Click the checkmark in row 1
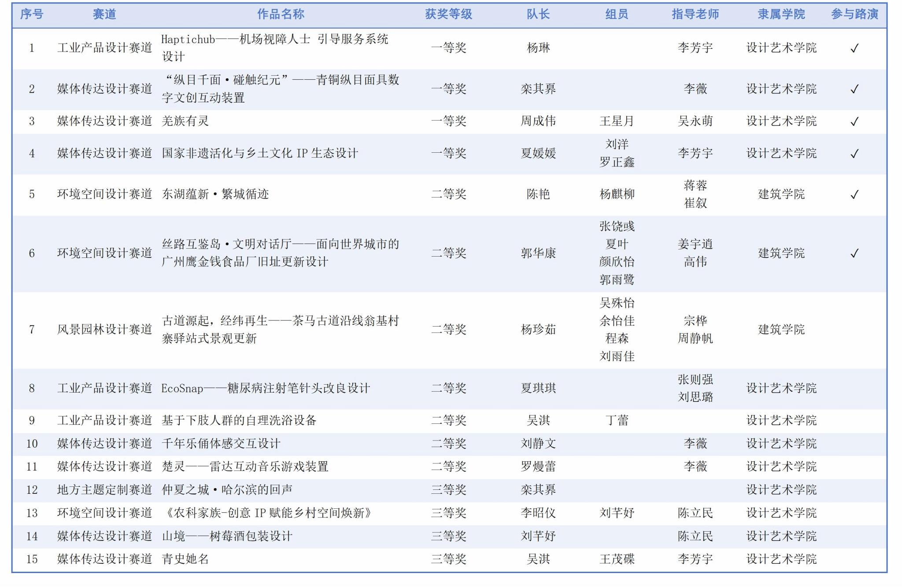Image resolution: width=902 pixels, height=588 pixels. [854, 48]
